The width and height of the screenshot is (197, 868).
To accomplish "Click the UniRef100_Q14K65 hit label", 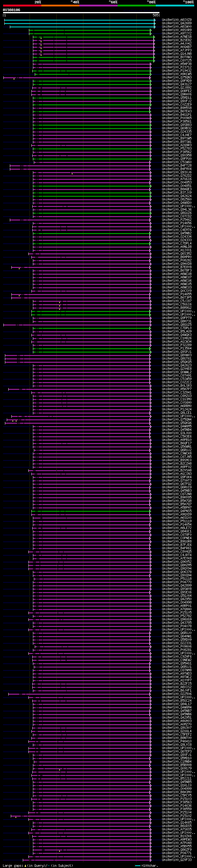I will pyautogui.click(x=177, y=822).
